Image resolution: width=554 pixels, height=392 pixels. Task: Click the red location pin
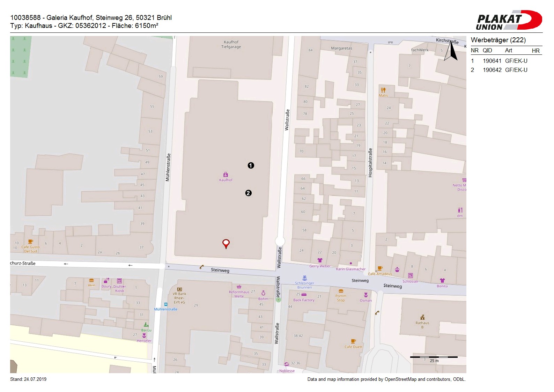tap(226, 243)
